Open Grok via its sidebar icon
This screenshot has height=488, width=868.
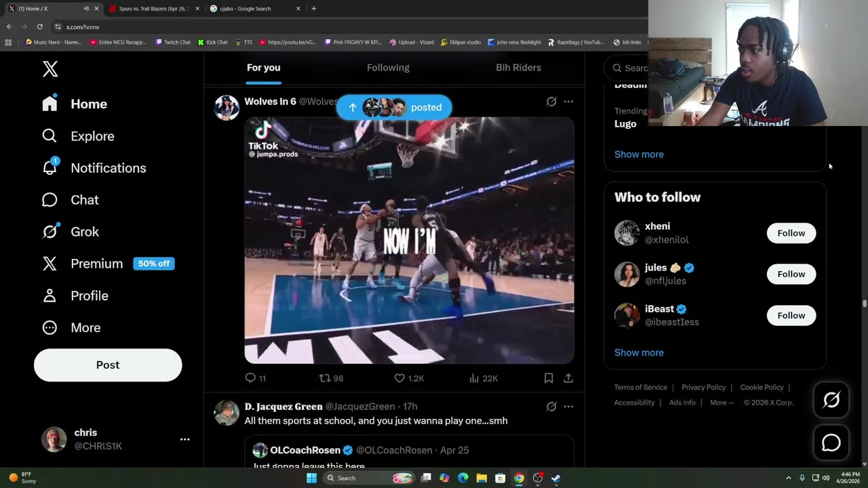coord(50,231)
